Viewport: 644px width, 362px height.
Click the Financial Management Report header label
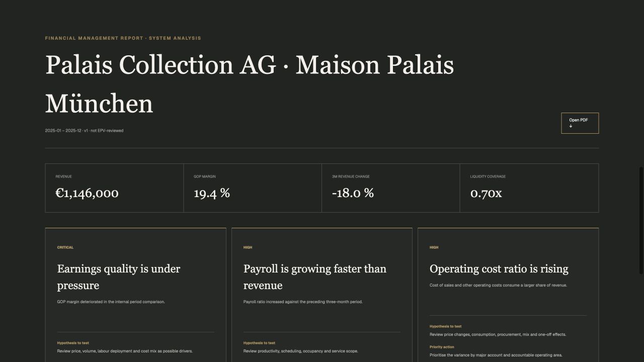[x=123, y=38]
